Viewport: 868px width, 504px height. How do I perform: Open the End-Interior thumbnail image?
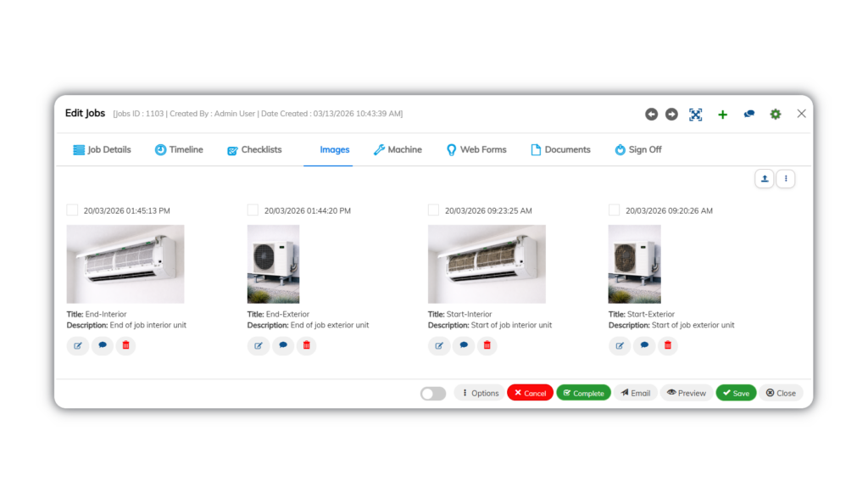[x=125, y=264]
